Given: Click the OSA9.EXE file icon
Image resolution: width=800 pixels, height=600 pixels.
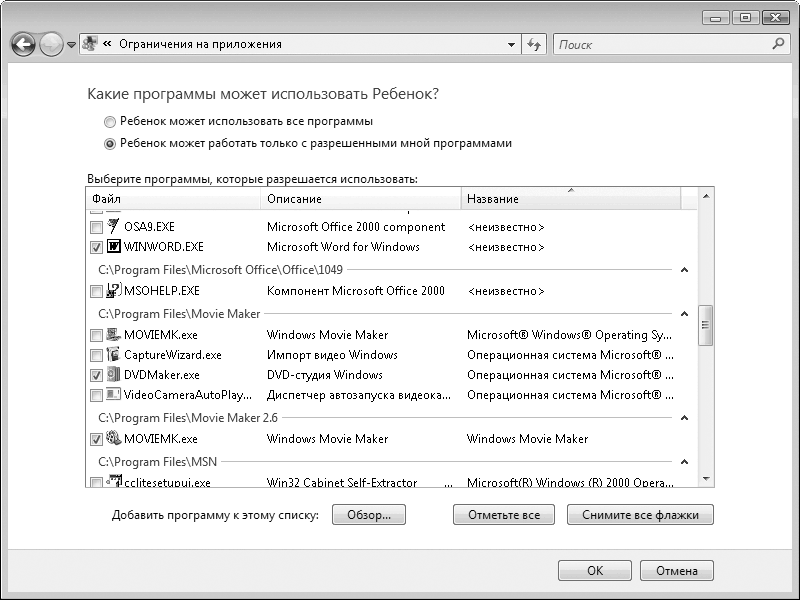Looking at the screenshot, I should click(x=113, y=227).
